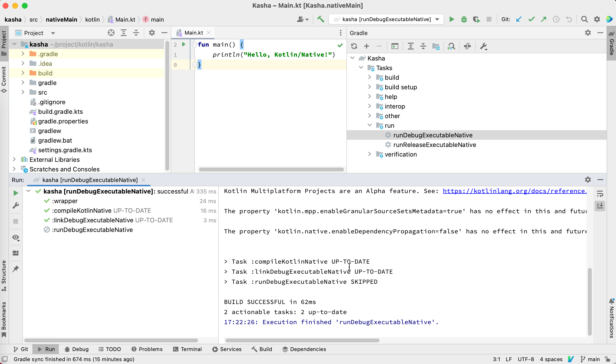Image resolution: width=616 pixels, height=364 pixels.
Task: Reload all Gradle projects icon
Action: [x=354, y=46]
